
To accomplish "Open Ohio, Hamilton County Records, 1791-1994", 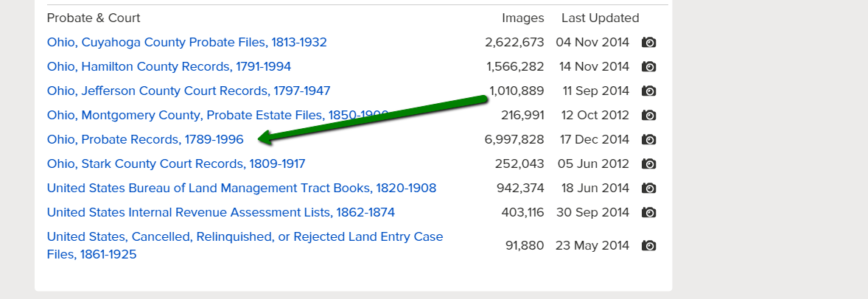I will pyautogui.click(x=169, y=67).
